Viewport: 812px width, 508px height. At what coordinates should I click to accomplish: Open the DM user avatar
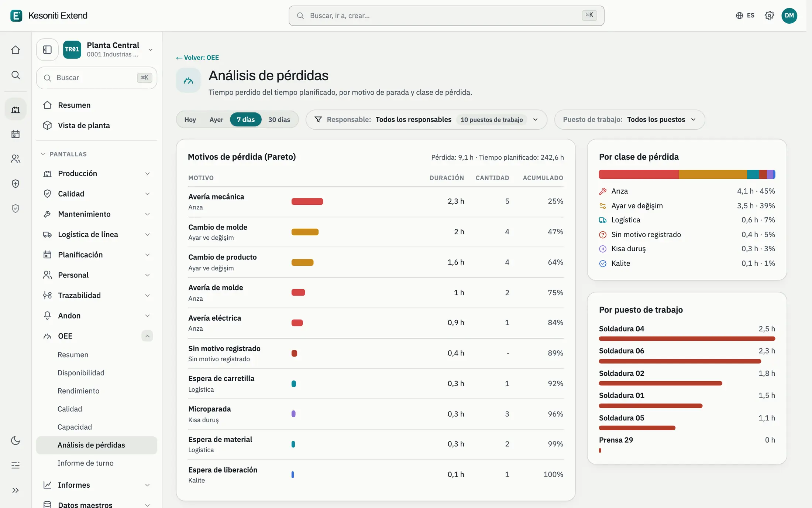[x=789, y=16]
